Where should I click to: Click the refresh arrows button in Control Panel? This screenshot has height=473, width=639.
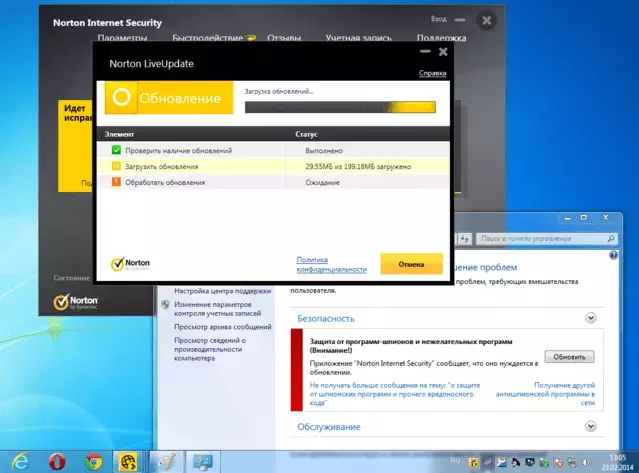pos(465,239)
